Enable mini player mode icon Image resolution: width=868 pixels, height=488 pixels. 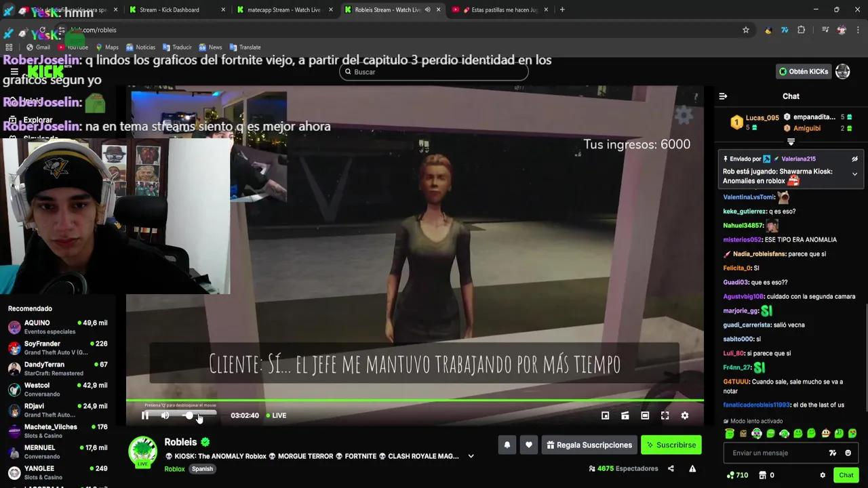click(606, 415)
